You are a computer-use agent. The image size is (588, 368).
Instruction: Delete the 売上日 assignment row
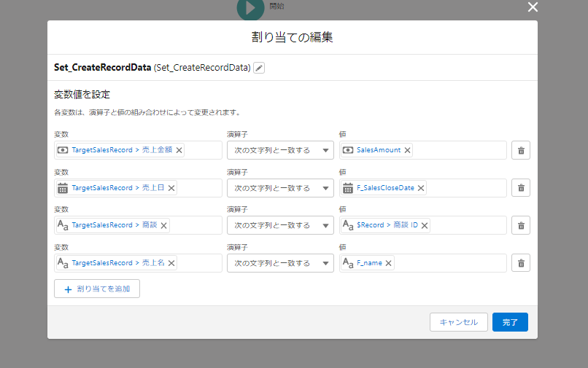click(x=521, y=188)
